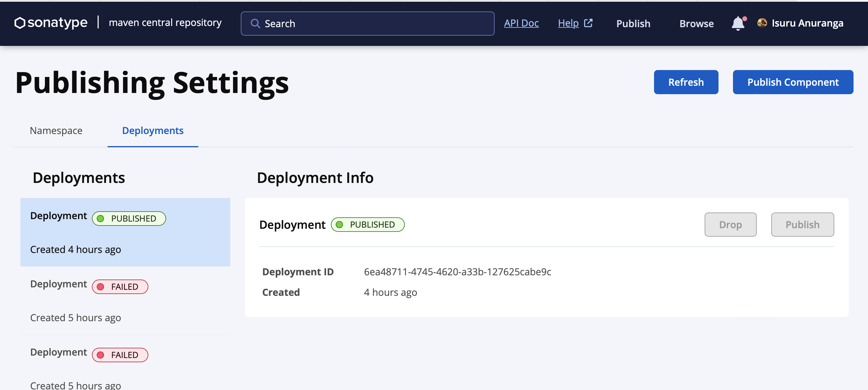Click the Publish Component button
This screenshot has height=390, width=868.
(x=793, y=82)
